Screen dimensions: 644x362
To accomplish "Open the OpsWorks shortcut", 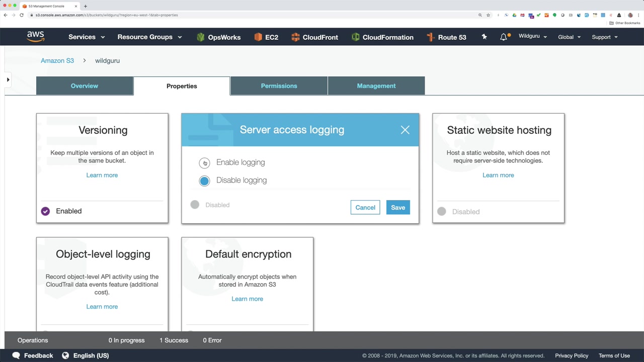I will (218, 37).
